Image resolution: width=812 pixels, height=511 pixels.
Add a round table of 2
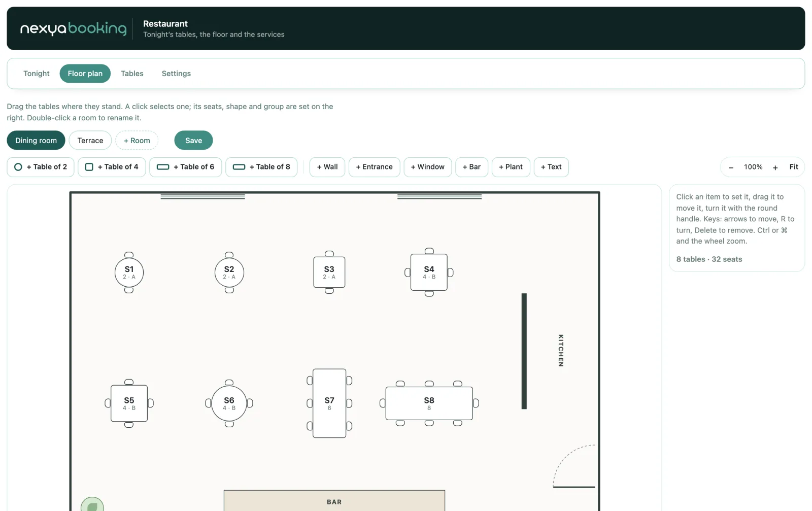[x=41, y=167]
